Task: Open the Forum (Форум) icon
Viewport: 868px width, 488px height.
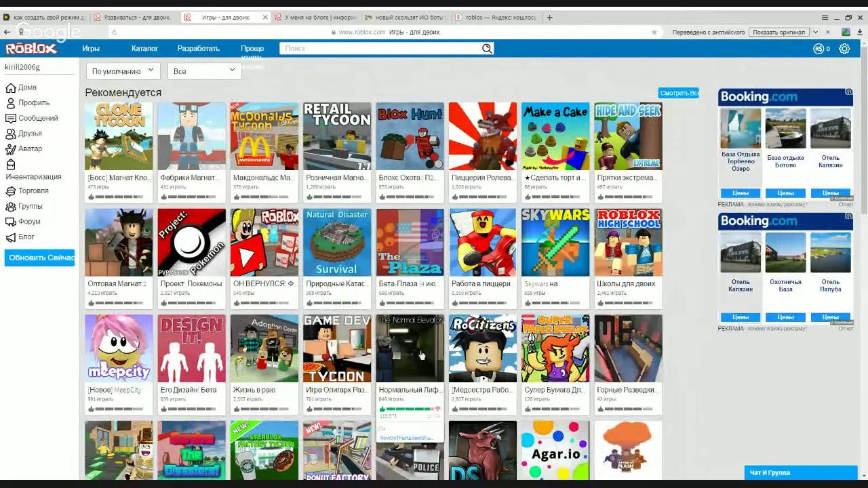Action: [10, 222]
